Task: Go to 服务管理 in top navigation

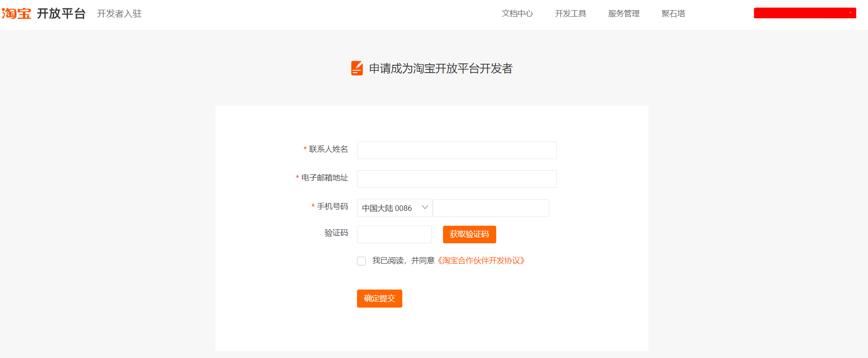Action: [624, 13]
